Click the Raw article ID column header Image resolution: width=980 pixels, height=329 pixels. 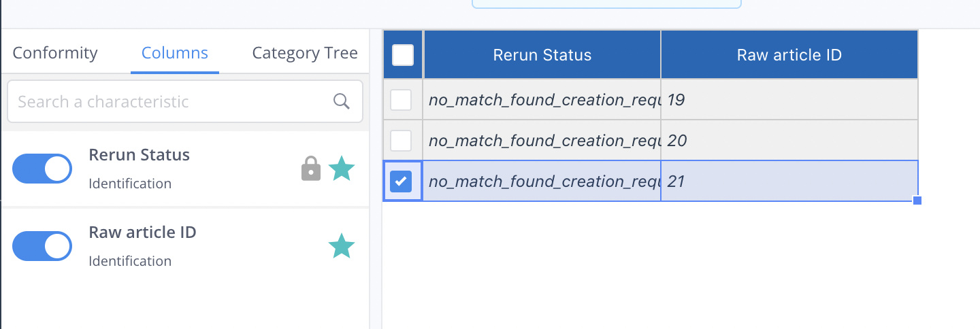(x=789, y=54)
